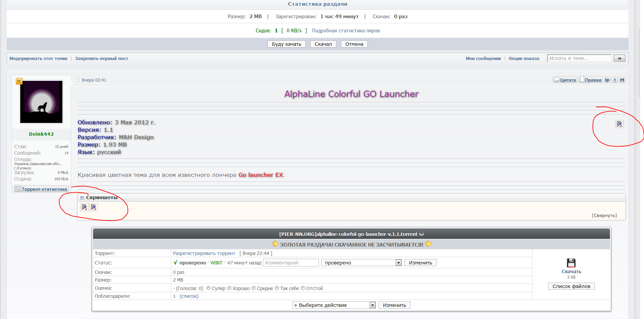Click the post icon beside 'Вчера 02:41'
The width and height of the screenshot is (644, 319).
[78, 80]
